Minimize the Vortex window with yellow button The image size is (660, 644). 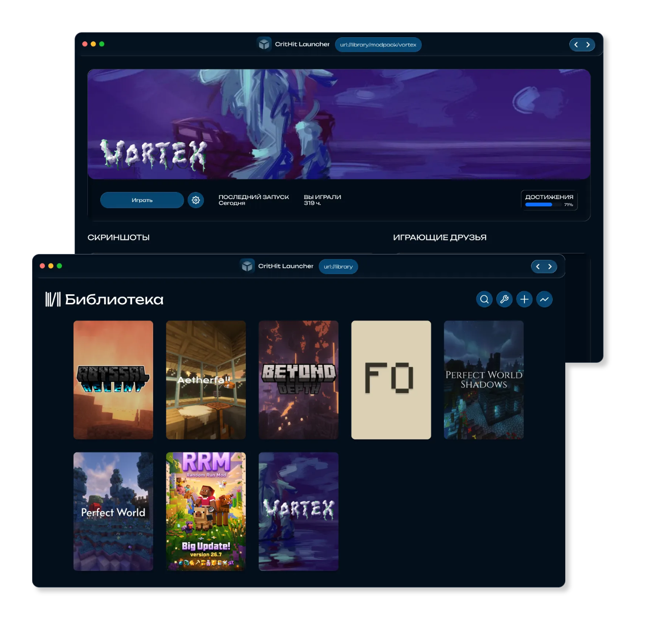[93, 44]
